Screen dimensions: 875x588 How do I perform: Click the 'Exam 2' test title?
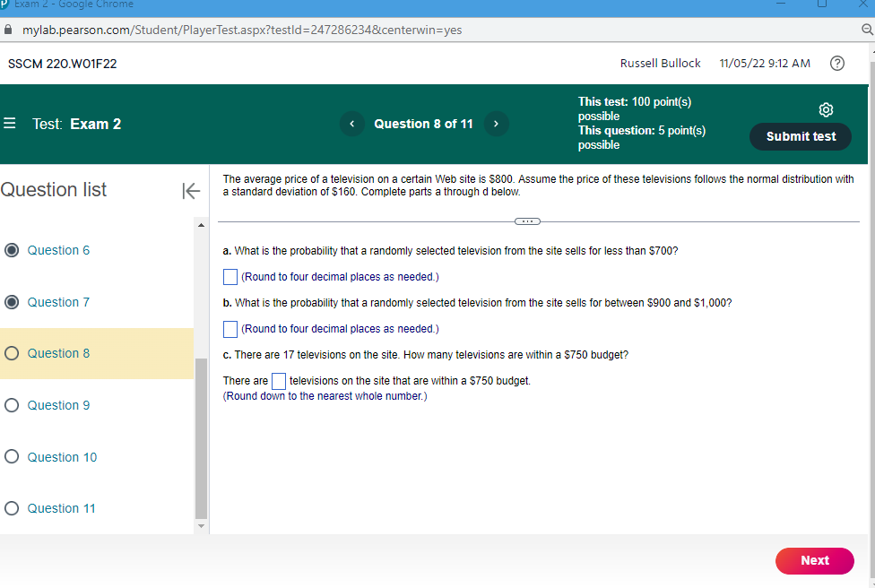95,124
